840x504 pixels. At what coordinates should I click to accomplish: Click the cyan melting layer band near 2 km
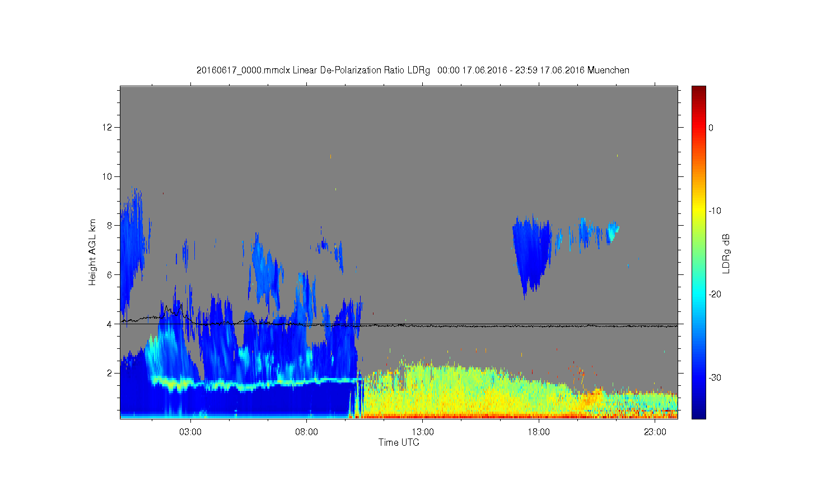click(x=258, y=383)
